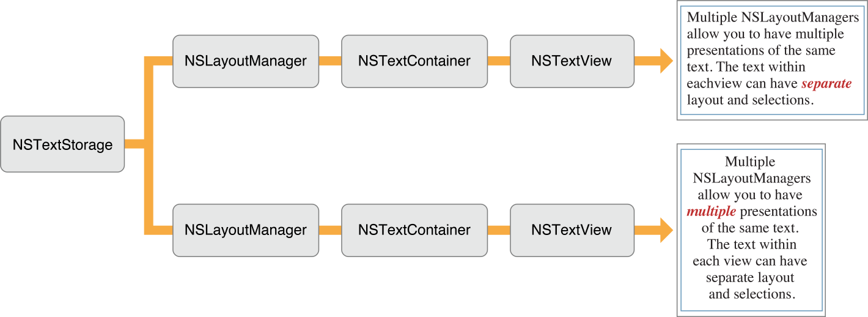Screen dimensions: 868x317
Task: Click the orange connector stub beside NSTextStorage
Action: (134, 144)
